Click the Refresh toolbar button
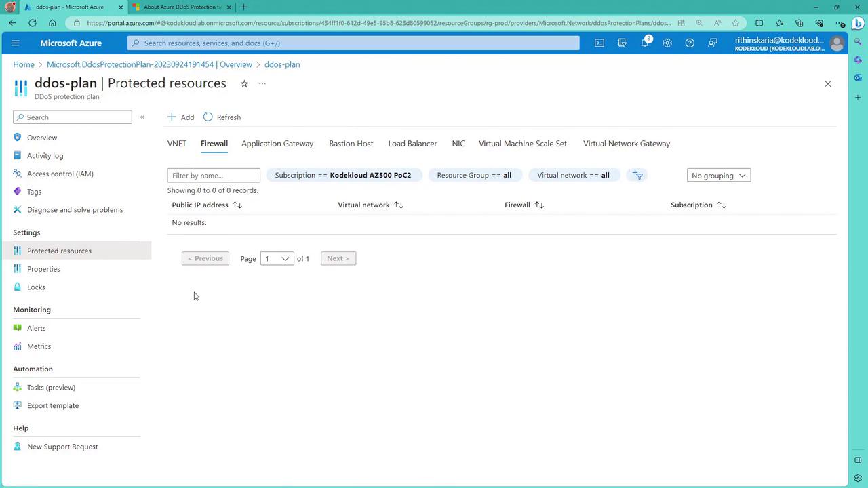The image size is (868, 488). pyautogui.click(x=222, y=117)
